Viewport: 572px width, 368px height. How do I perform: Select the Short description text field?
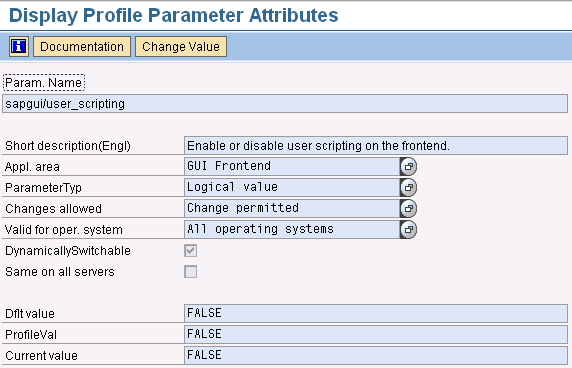376,146
